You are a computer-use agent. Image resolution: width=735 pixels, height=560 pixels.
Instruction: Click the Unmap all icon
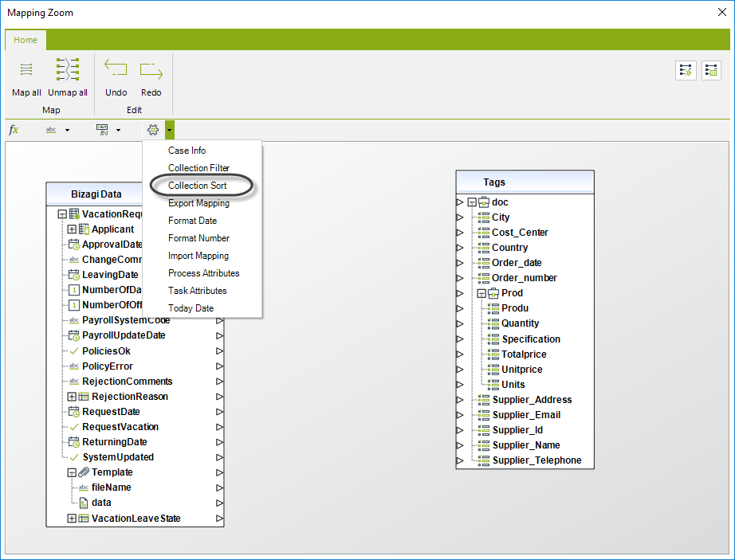(x=68, y=70)
